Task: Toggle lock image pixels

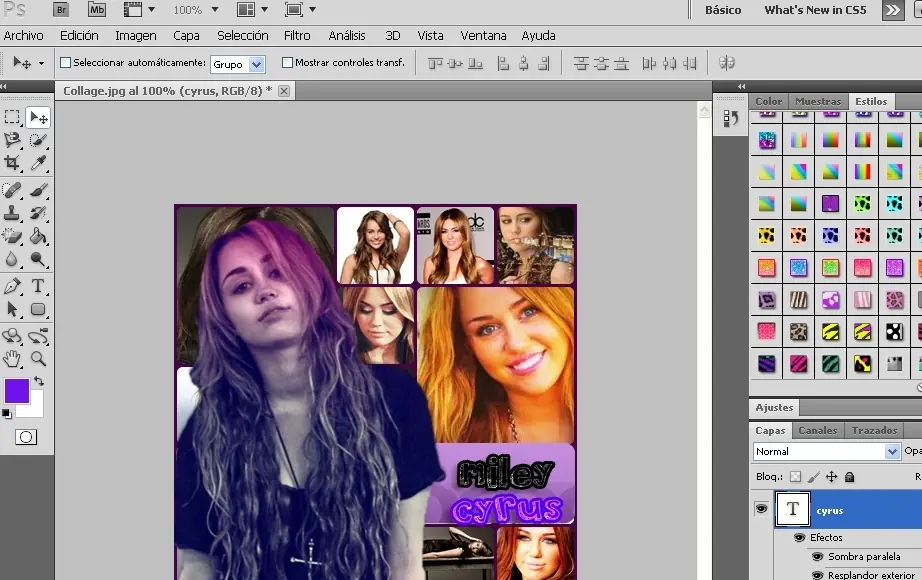Action: (x=813, y=477)
